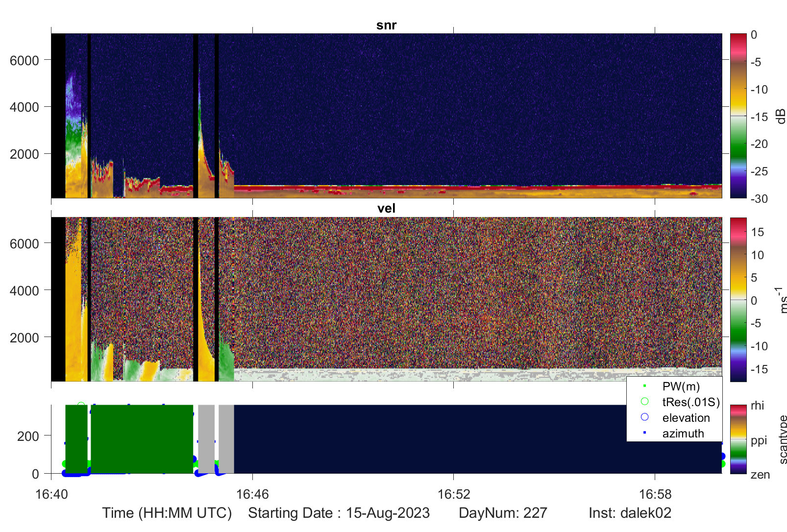The image size is (787, 532).
Task: Click the 'ppi' scantype label
Action: point(759,440)
